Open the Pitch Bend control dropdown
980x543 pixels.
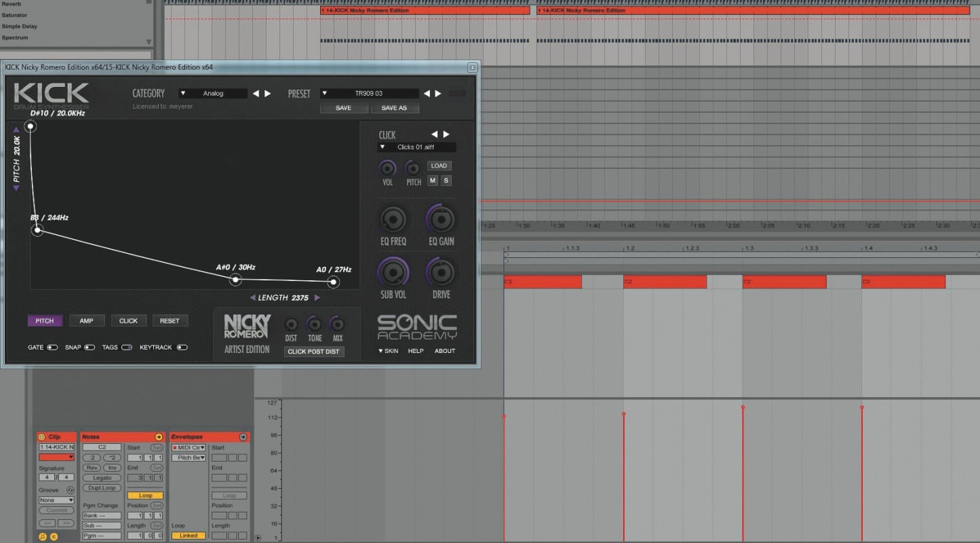(x=189, y=457)
